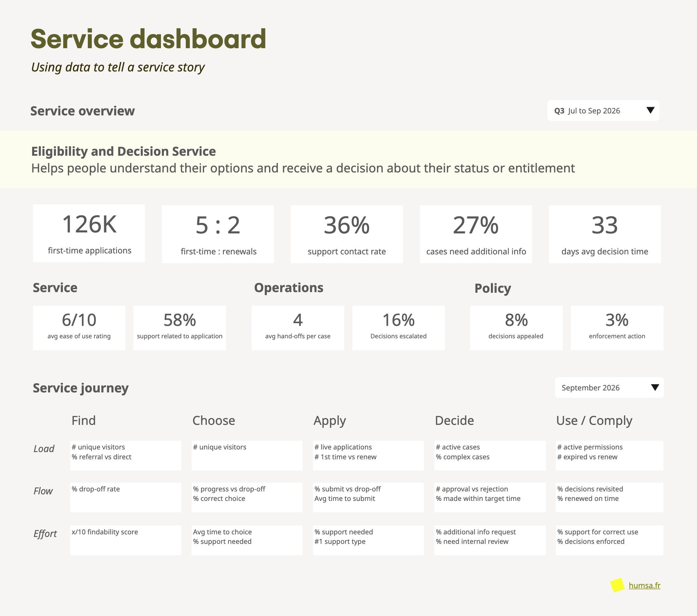Expand the Q3 Jul to Sep 2026 dropdown

pyautogui.click(x=603, y=110)
